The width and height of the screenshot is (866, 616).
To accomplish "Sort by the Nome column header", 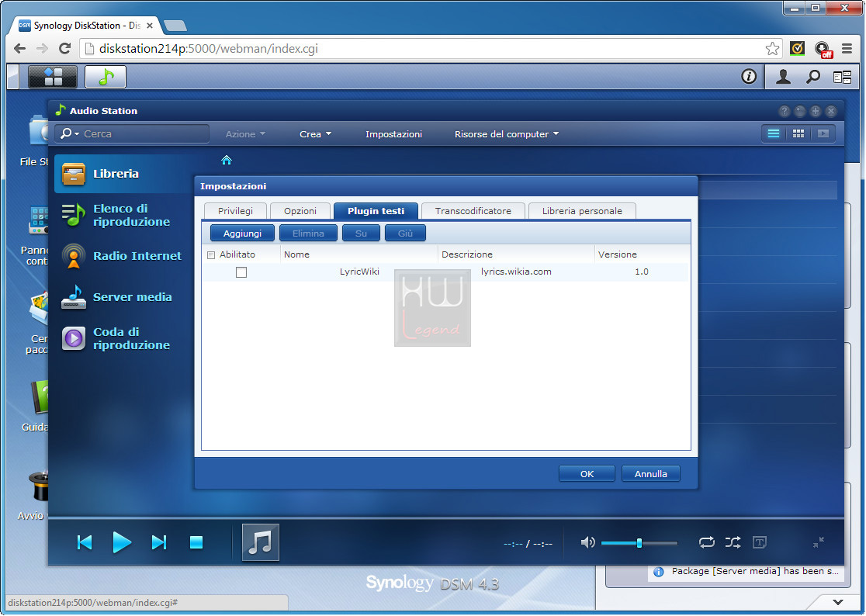I will pyautogui.click(x=359, y=254).
